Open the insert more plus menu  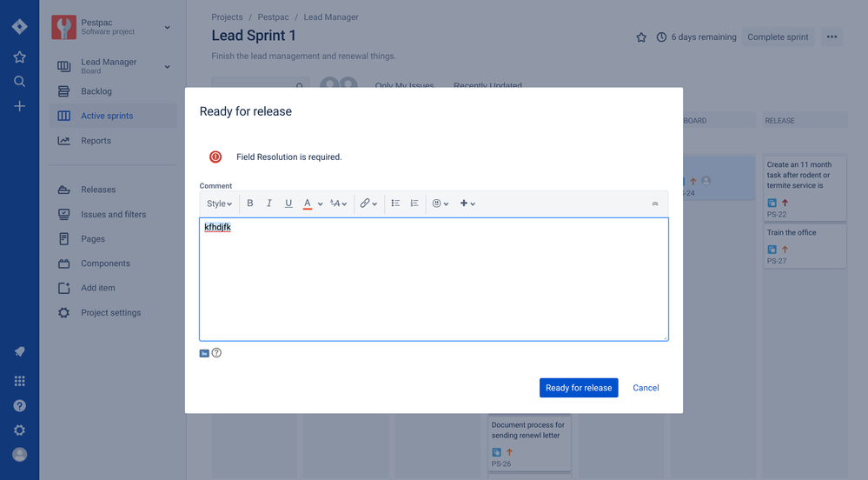click(x=467, y=203)
